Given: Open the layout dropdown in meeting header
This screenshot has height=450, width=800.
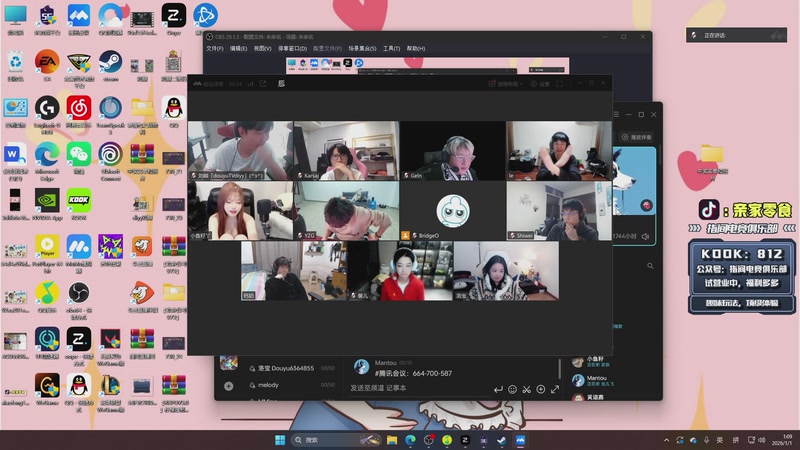Looking at the screenshot, I should click(x=506, y=84).
